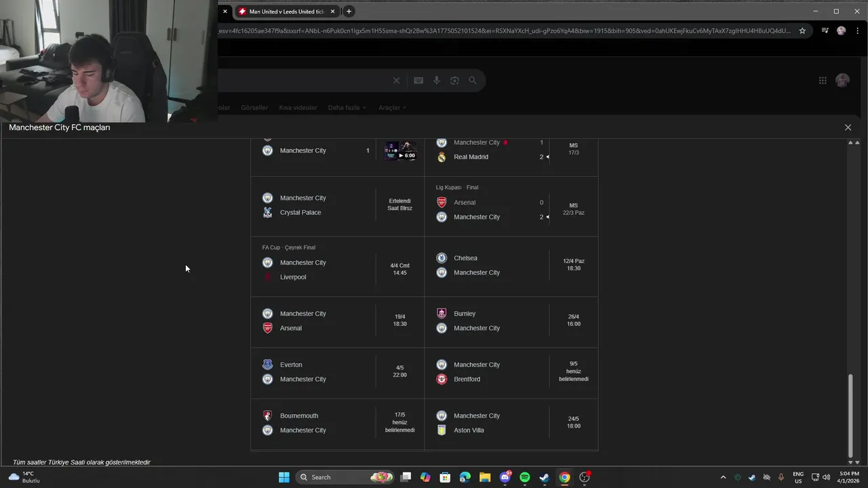Close the Man United v Leeds tab
The height and width of the screenshot is (488, 868).
point(332,12)
